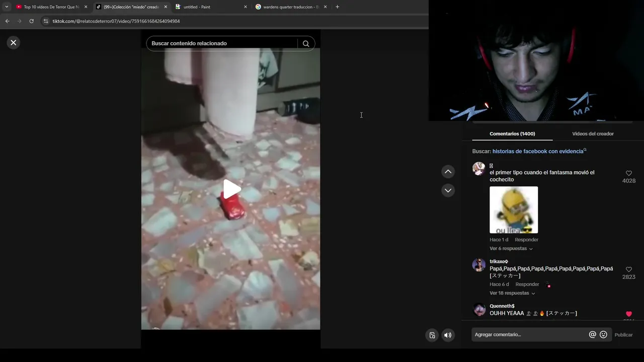The width and height of the screenshot is (644, 362).
Task: Go back in the browser
Action: [x=7, y=21]
